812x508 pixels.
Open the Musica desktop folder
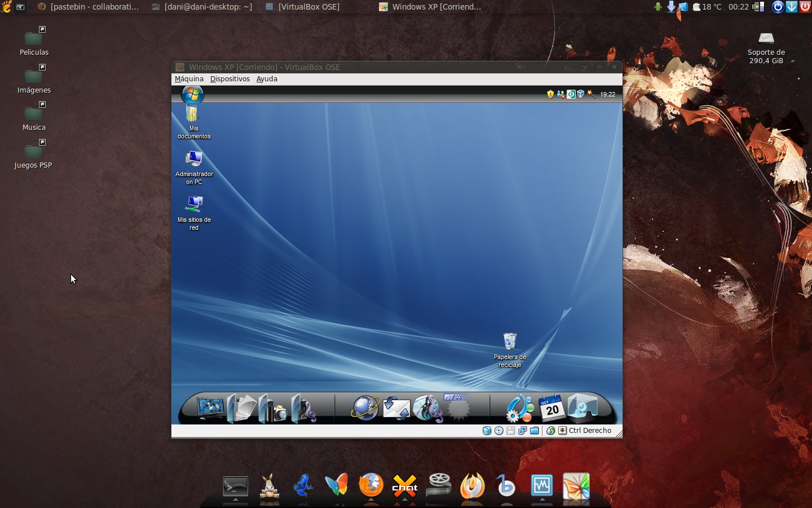34,117
